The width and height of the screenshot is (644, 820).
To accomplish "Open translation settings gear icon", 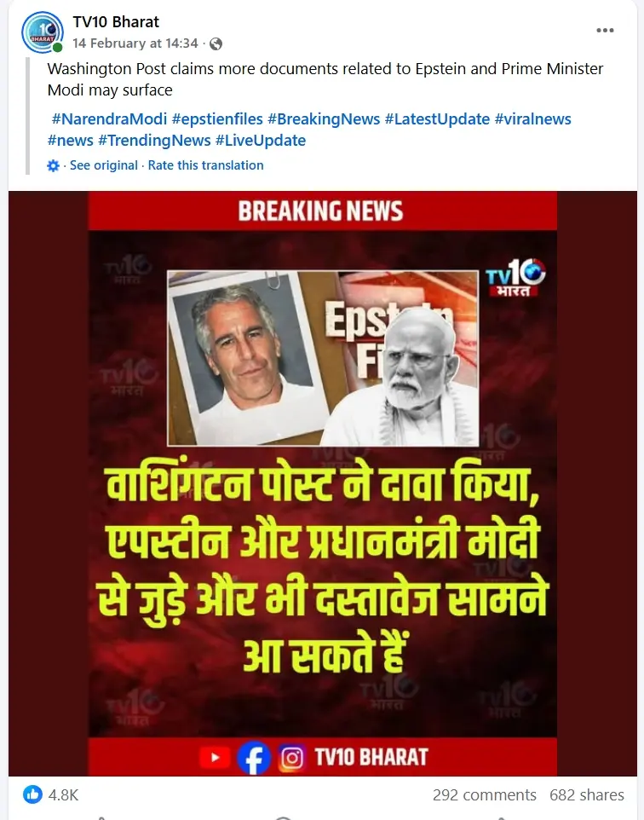I will pos(54,165).
